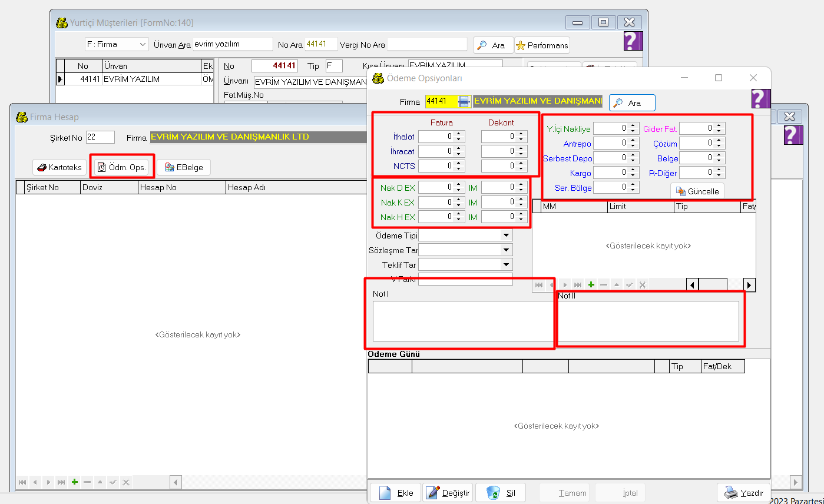Screen dimensions: 824x504
Task: Add a record in the MM/Limit grid navigator
Action: [x=591, y=285]
